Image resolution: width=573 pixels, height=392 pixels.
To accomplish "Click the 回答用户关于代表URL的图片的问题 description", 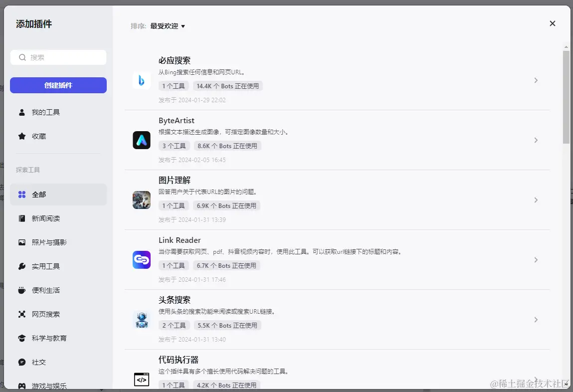I will click(x=208, y=192).
